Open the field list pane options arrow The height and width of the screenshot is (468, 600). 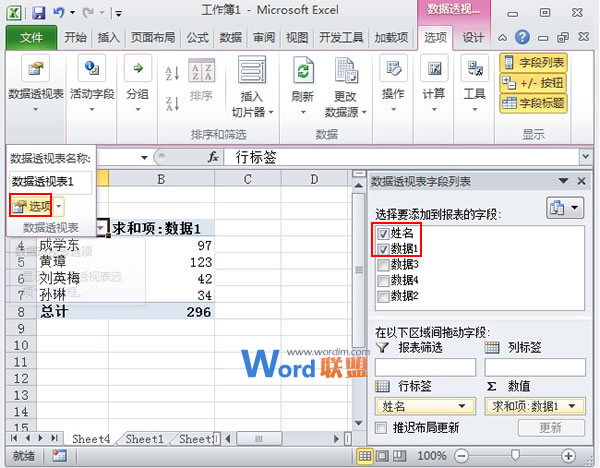563,181
